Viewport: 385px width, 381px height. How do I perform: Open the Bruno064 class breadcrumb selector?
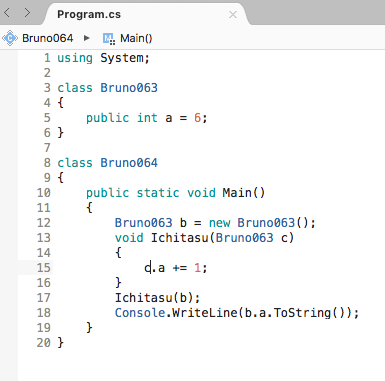point(48,38)
